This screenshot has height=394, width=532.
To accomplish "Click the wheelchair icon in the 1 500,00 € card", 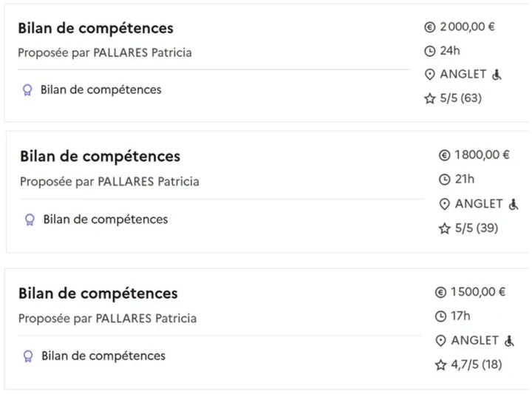I will click(x=508, y=341).
